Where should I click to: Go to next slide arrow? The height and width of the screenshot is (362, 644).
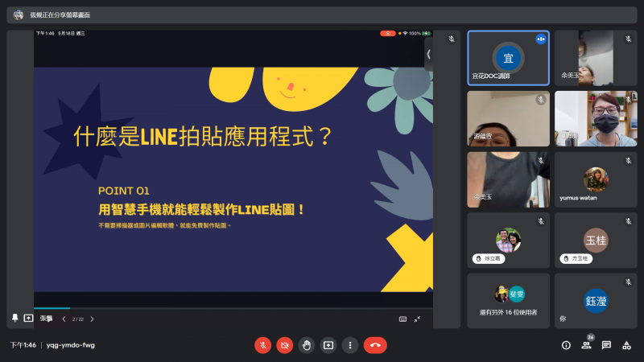point(92,319)
